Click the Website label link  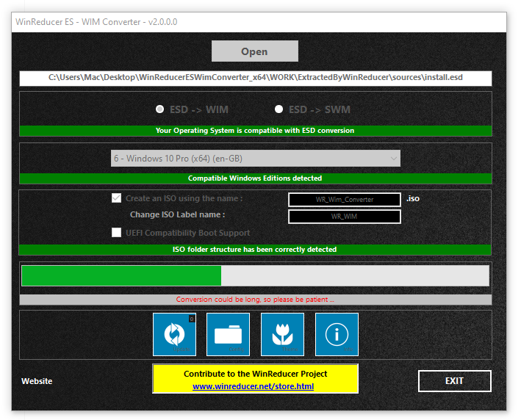click(37, 381)
